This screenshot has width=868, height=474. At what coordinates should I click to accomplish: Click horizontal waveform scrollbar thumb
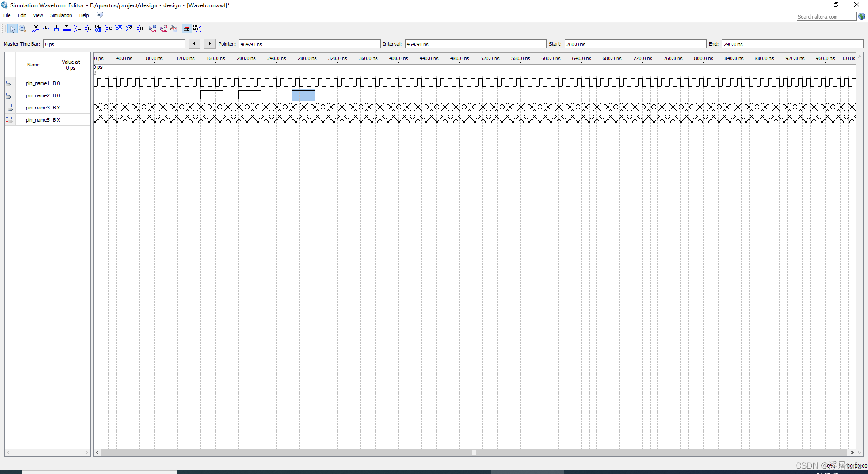(474, 452)
